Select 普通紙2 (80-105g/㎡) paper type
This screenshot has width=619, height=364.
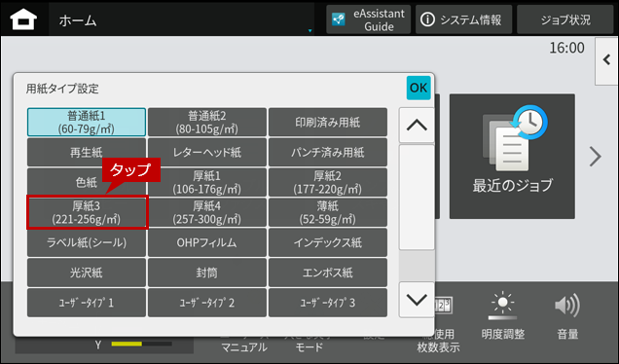coord(207,123)
